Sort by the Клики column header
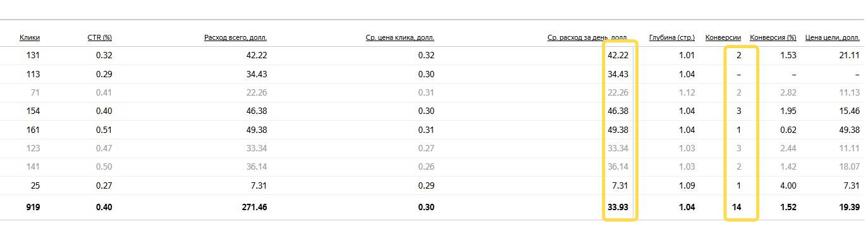This screenshot has width=868, height=238. click(30, 37)
